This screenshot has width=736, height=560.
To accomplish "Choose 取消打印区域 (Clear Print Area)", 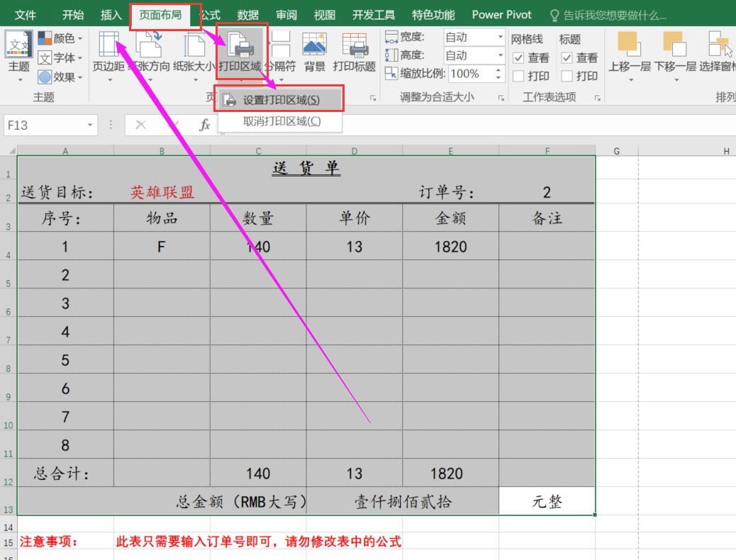I will 281,121.
